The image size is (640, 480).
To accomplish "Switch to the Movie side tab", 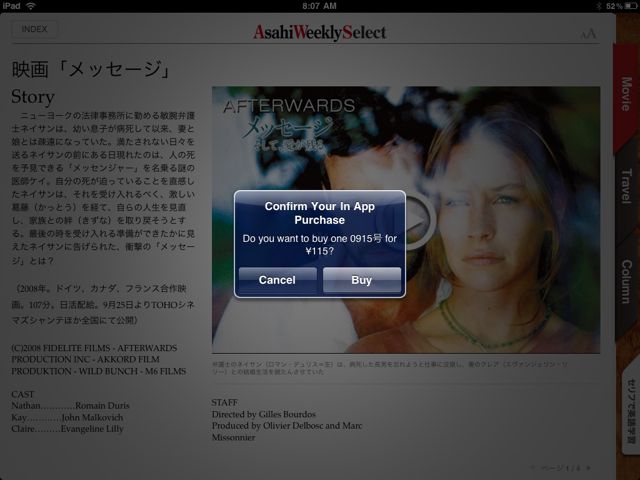I will 626,94.
